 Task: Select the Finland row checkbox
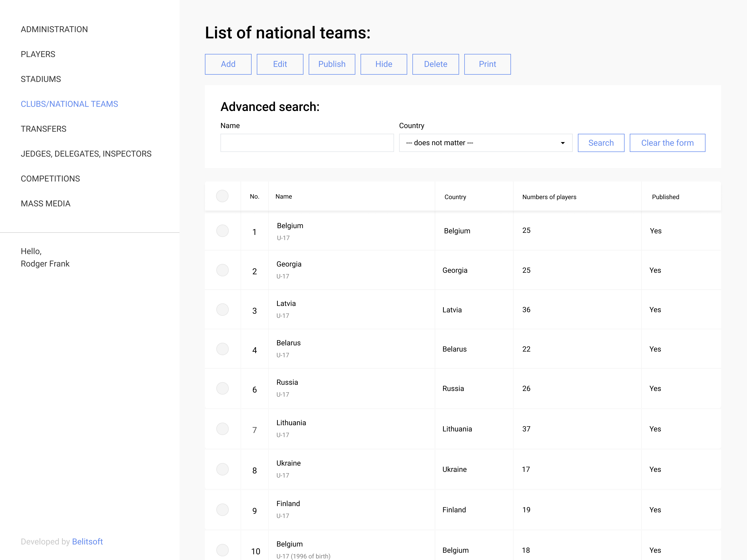[x=223, y=510]
